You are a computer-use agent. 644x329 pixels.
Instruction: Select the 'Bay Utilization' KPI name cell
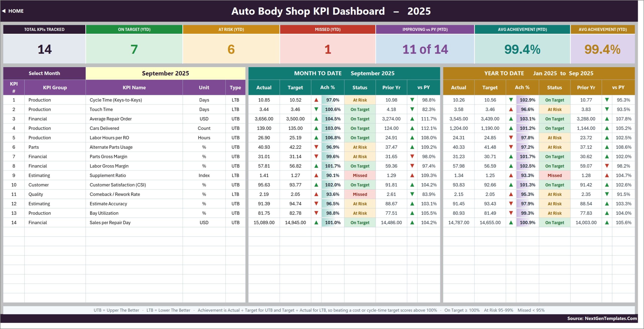[134, 213]
